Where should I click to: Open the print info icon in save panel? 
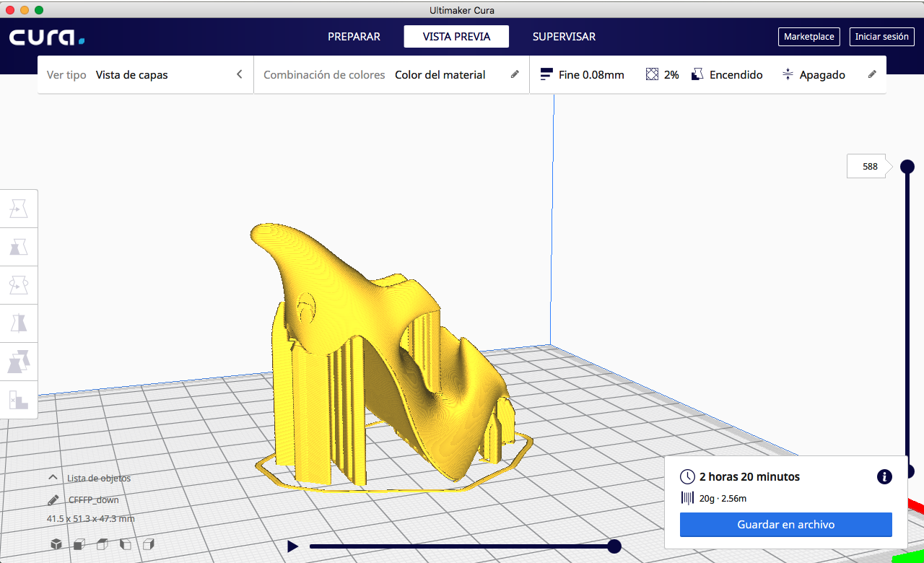click(884, 476)
